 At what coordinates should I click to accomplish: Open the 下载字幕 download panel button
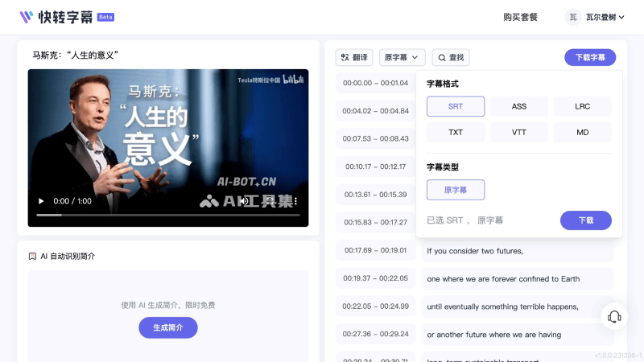(590, 57)
